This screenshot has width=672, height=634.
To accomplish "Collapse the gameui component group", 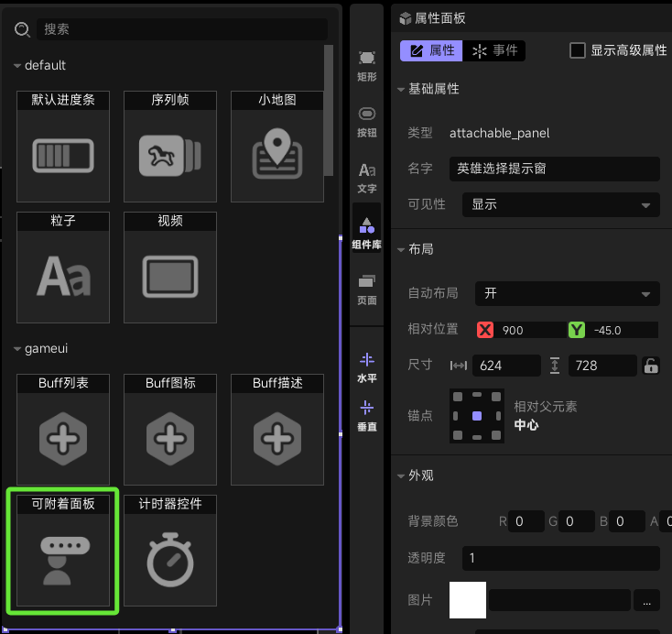I will pos(17,349).
